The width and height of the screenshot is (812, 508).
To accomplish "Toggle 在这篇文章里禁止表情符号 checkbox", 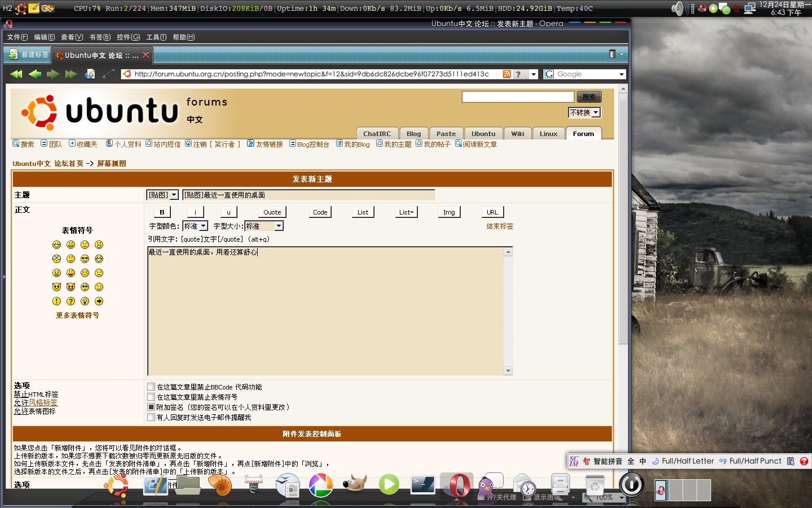I will click(x=151, y=397).
